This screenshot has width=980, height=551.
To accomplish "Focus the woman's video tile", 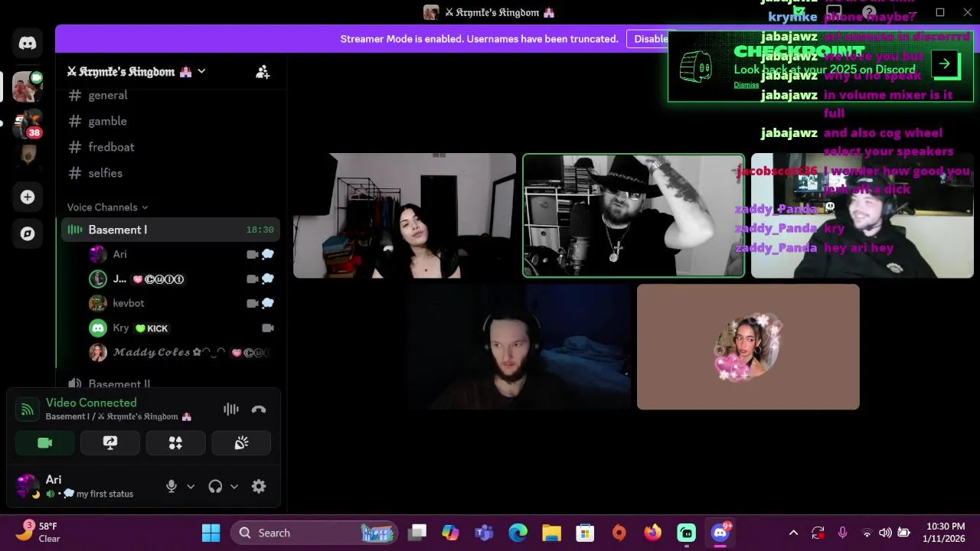I will [x=404, y=216].
